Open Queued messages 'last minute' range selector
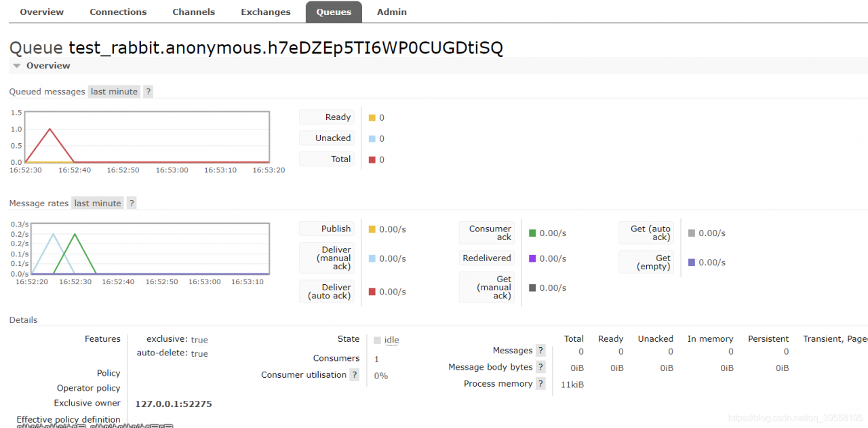 [x=114, y=92]
